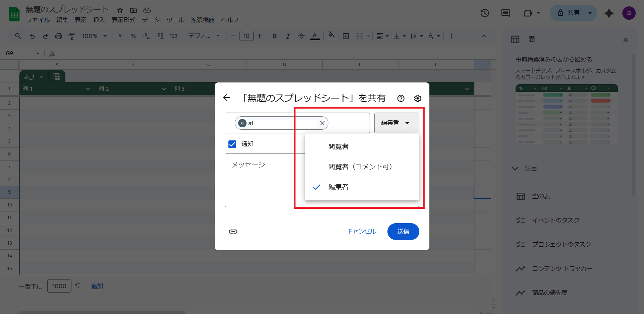Click the Gemini sparkle icon
Screen dimensions: 644x314
tap(609, 13)
